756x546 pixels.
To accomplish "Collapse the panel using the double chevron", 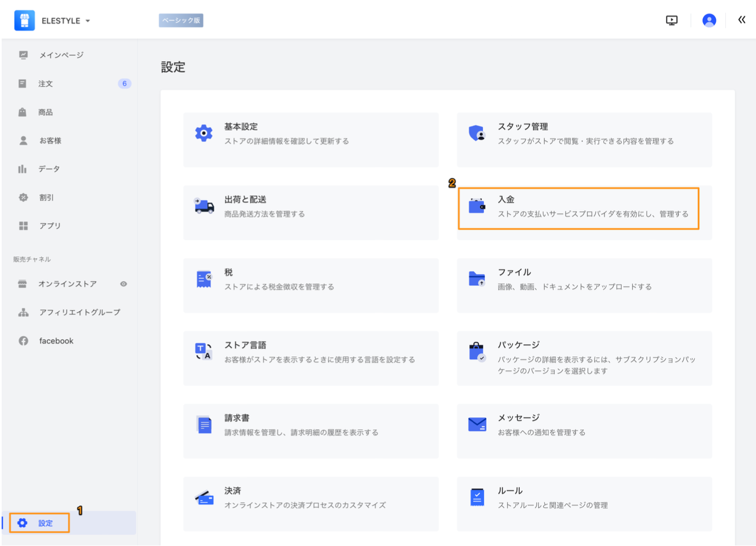I will tap(742, 20).
